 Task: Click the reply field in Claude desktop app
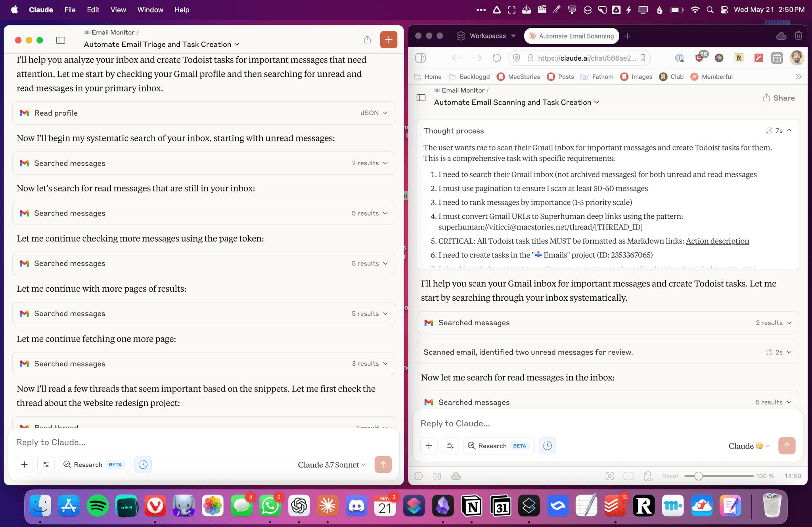coord(204,442)
